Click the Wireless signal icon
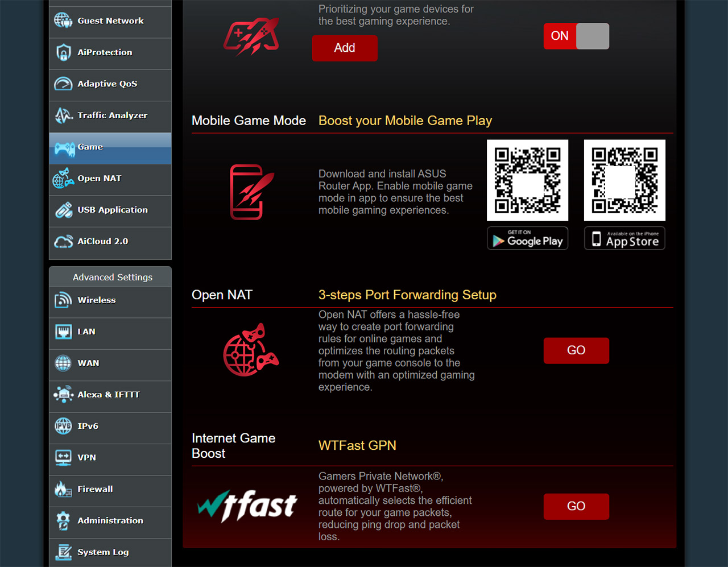Viewport: 728px width, 567px height. [63, 300]
